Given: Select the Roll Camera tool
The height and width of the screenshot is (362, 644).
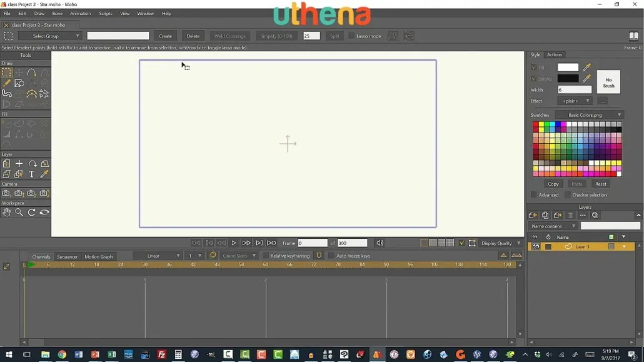Looking at the screenshot, I should pos(31,193).
